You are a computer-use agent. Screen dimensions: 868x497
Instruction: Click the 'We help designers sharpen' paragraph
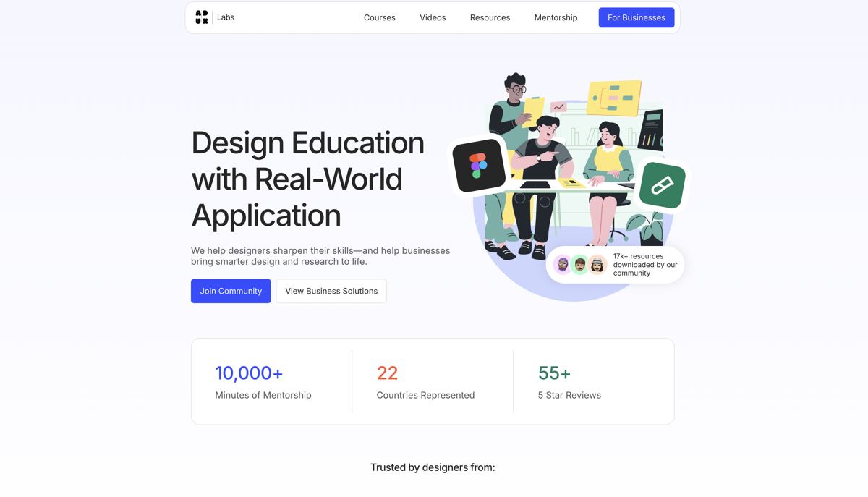click(x=320, y=256)
